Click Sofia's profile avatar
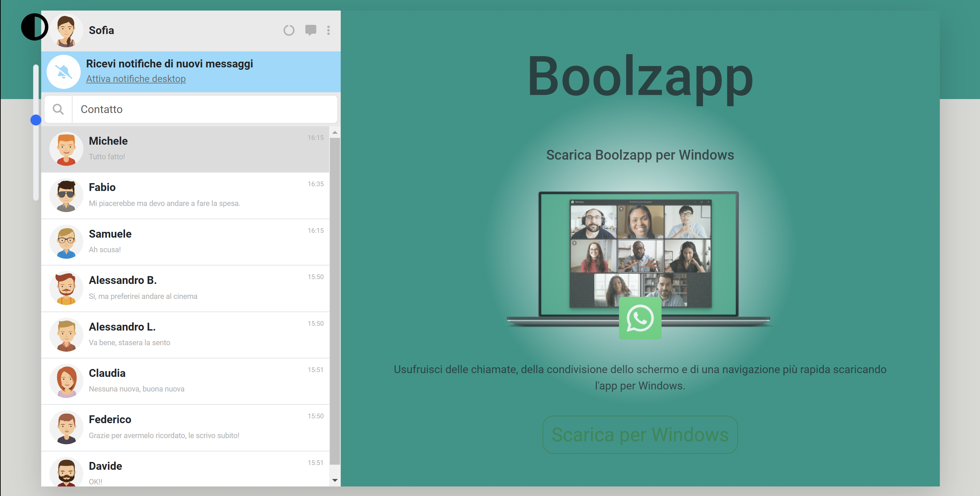 (x=66, y=31)
